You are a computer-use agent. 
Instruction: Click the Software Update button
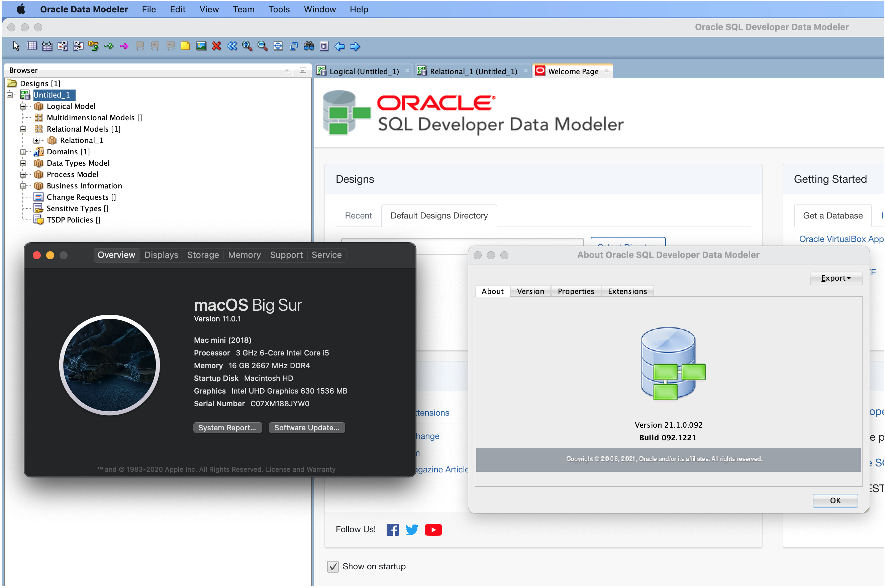[306, 428]
